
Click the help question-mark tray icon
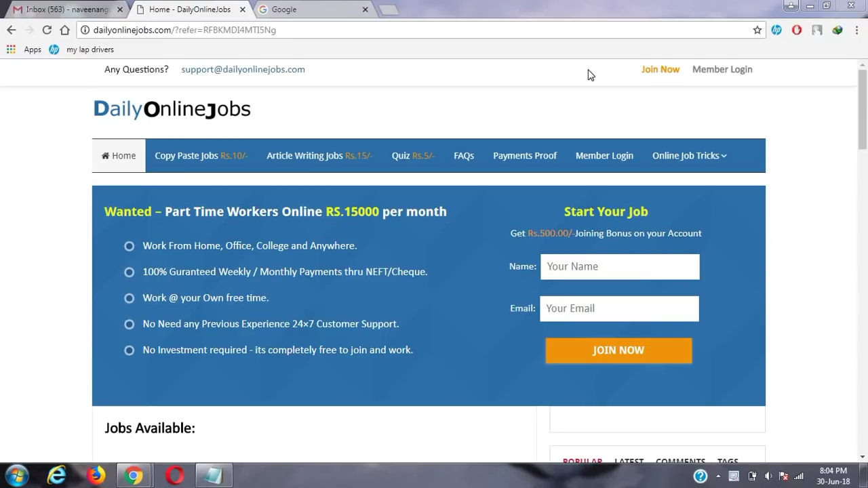pos(701,476)
